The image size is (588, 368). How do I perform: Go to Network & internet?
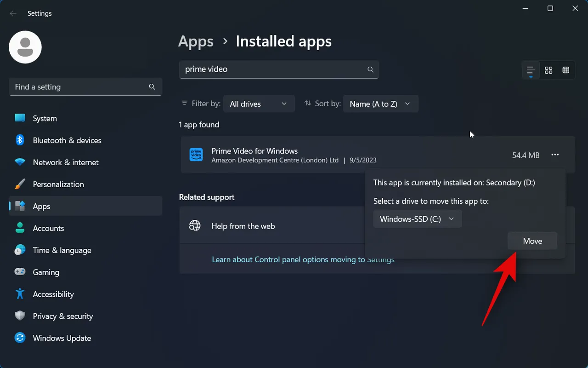(85, 162)
